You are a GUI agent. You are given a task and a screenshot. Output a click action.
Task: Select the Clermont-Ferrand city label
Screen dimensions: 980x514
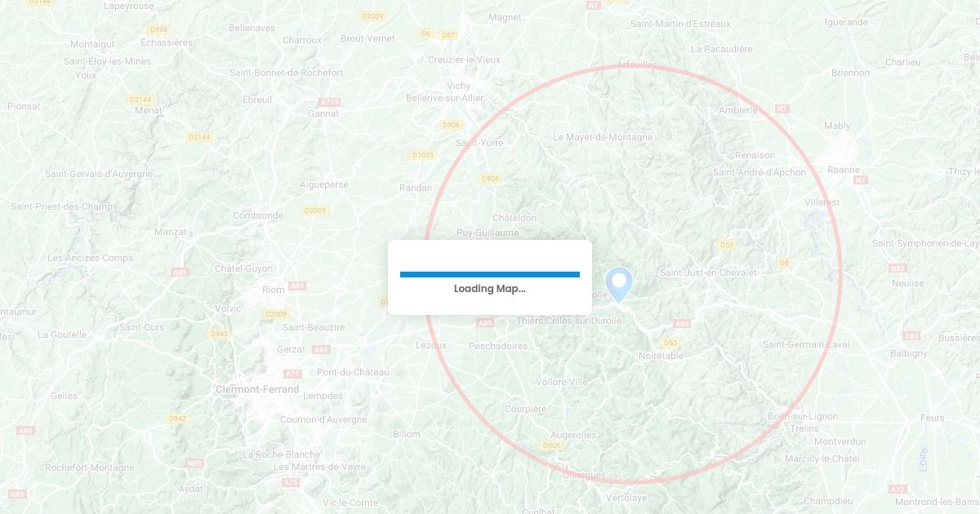click(x=257, y=390)
